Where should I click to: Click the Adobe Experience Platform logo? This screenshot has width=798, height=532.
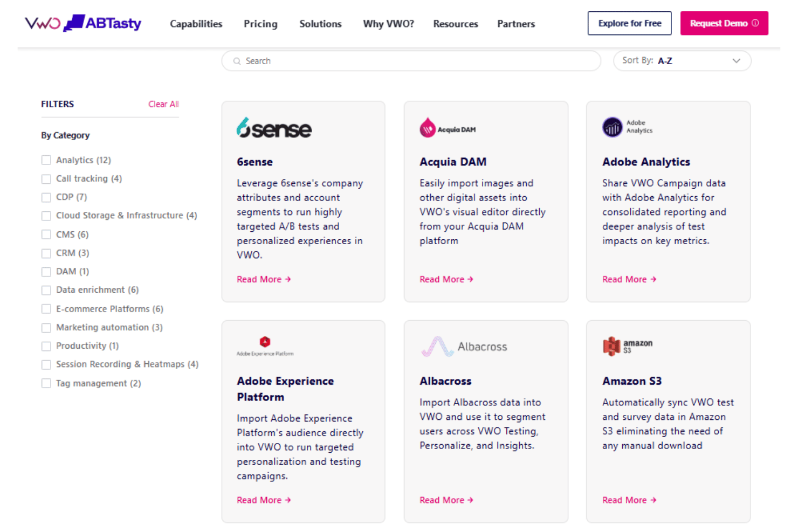coord(265,347)
